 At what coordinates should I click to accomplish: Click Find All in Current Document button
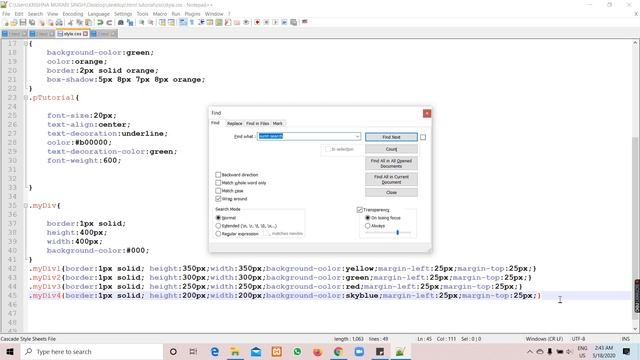click(391, 179)
